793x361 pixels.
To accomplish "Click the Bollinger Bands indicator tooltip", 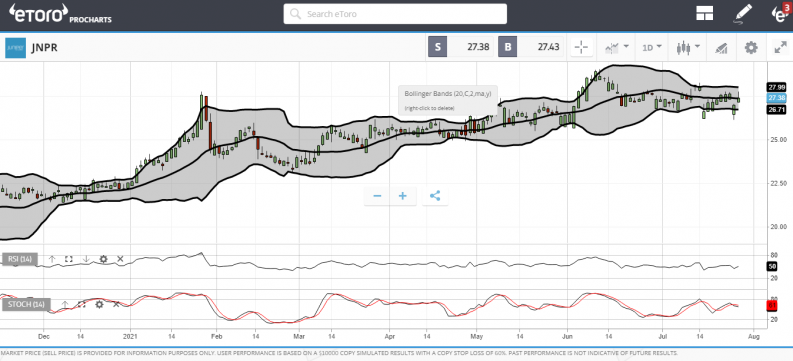I will [x=448, y=100].
